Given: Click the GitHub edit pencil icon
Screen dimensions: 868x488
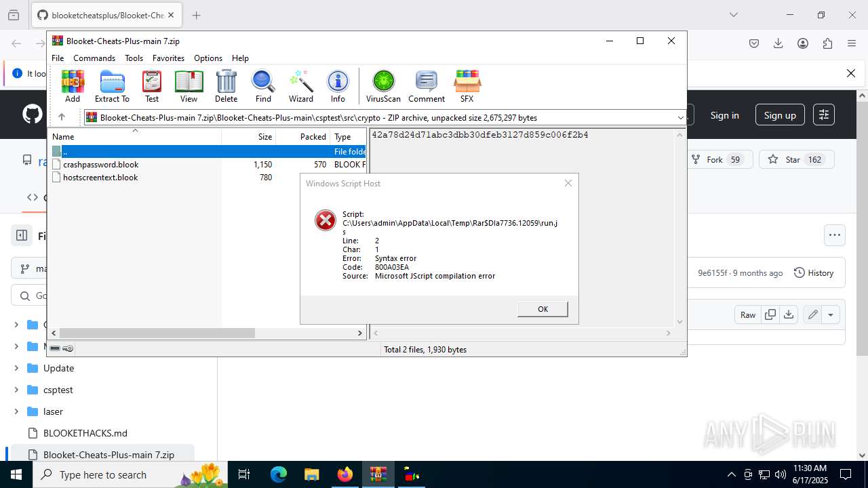Looking at the screenshot, I should point(812,314).
